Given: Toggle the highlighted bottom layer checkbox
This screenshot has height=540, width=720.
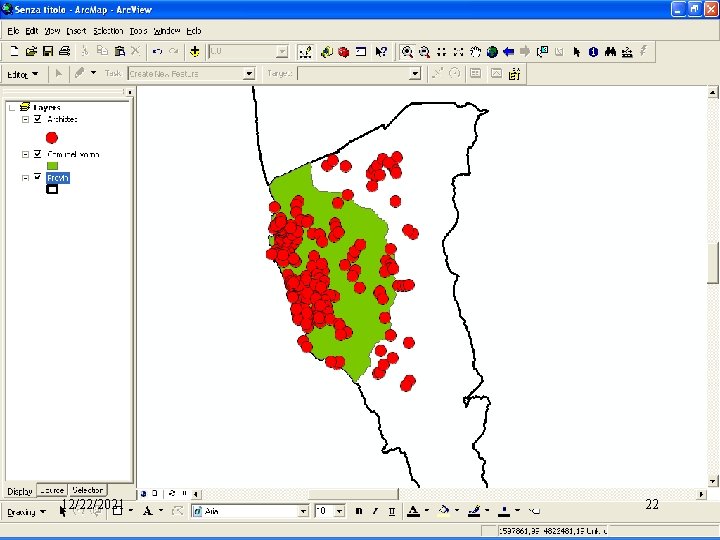Looking at the screenshot, I should tap(38, 177).
